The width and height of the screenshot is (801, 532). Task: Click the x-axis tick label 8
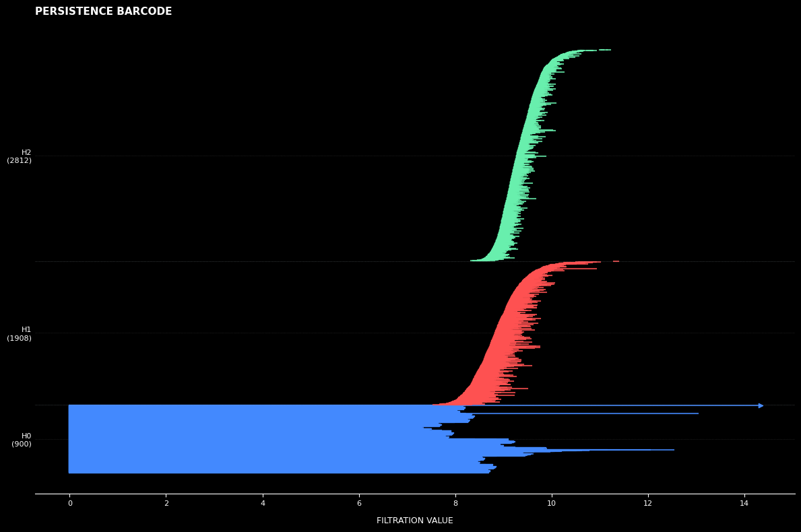pos(455,504)
